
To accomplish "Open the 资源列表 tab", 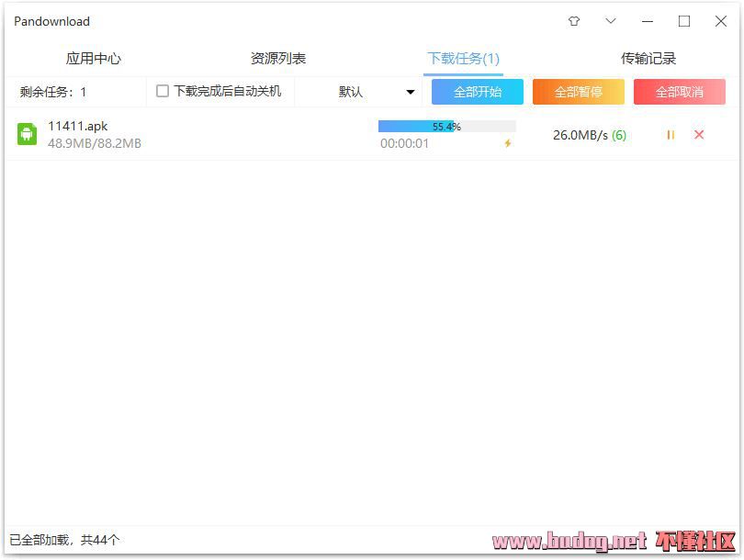I will 278,59.
